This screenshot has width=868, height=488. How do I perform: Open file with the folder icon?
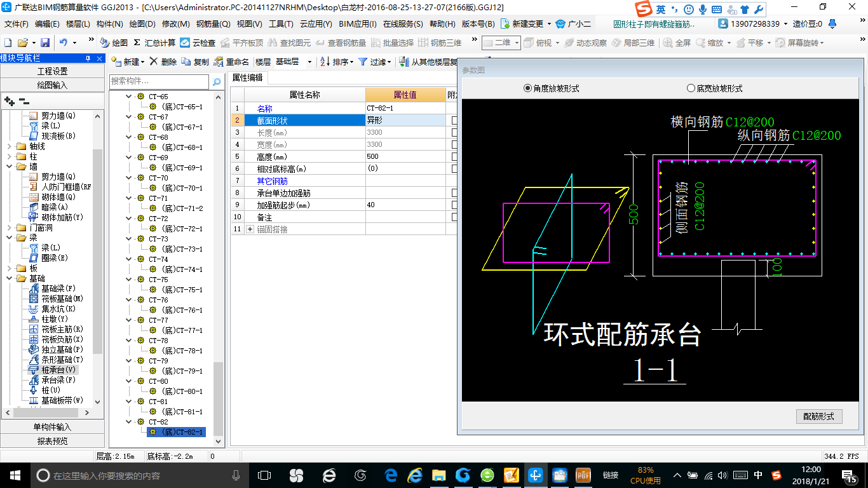(23, 43)
